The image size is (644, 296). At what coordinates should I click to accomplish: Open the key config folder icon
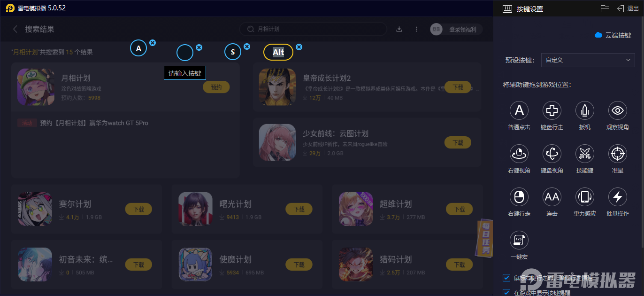pyautogui.click(x=605, y=8)
